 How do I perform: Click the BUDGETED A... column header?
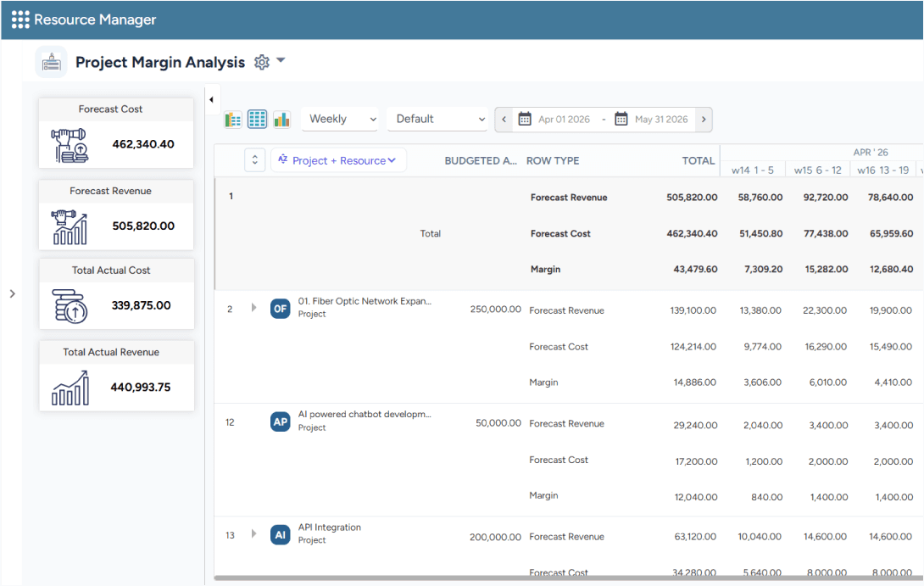481,160
